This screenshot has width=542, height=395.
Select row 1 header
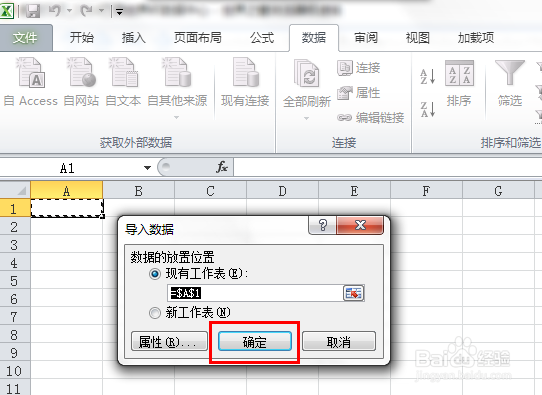coord(15,208)
